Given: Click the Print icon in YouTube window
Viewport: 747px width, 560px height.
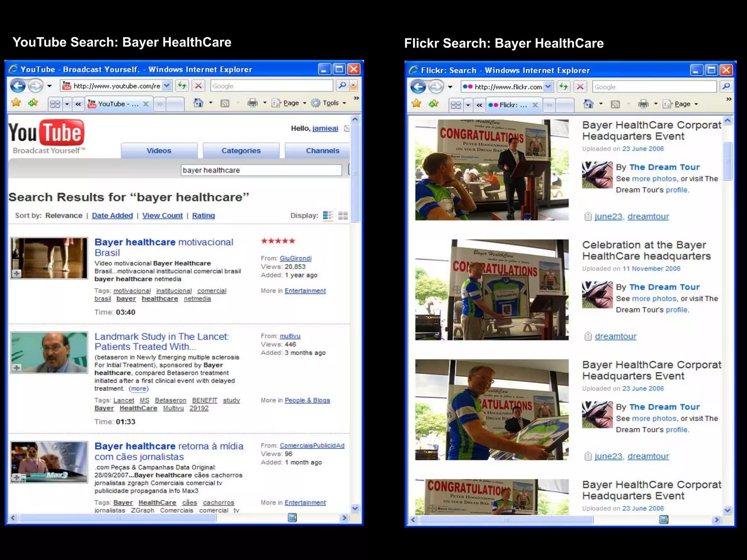Looking at the screenshot, I should click(252, 103).
